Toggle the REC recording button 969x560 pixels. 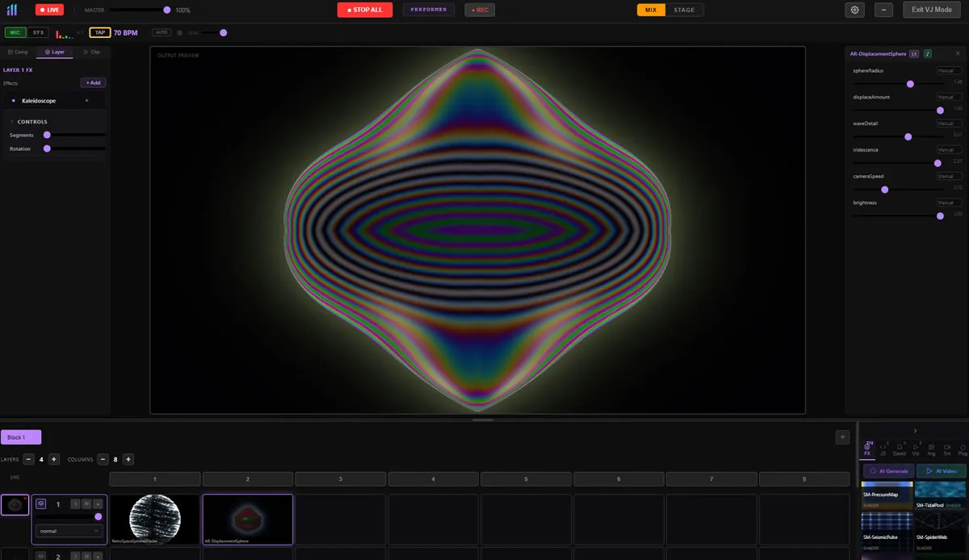click(480, 10)
